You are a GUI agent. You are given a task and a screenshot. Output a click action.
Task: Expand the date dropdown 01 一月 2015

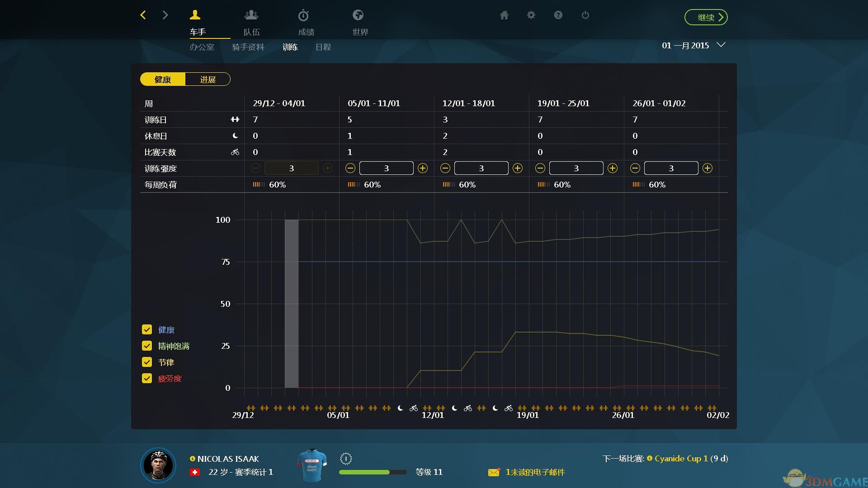[x=721, y=45]
